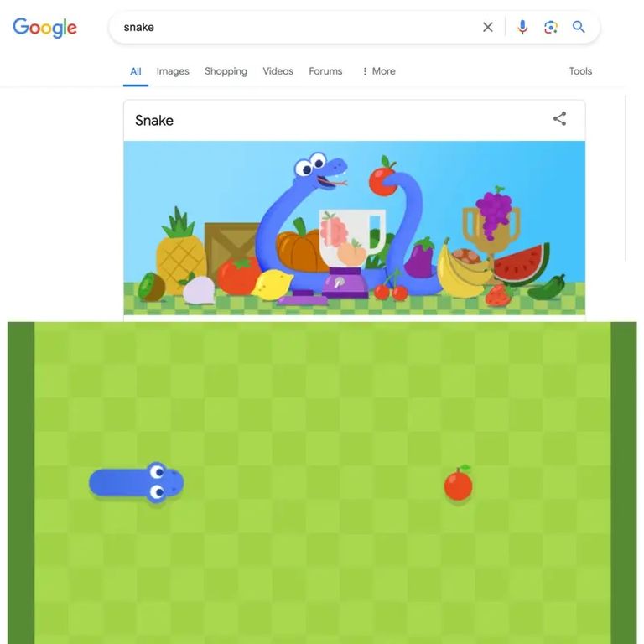
Task: Switch to the Images tab
Action: pos(173,71)
